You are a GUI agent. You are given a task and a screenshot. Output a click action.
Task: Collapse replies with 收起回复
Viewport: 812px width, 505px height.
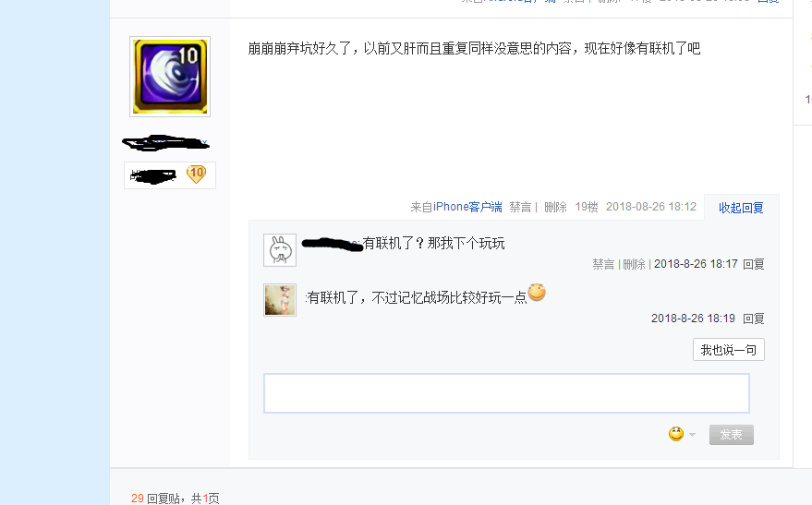[x=741, y=208]
